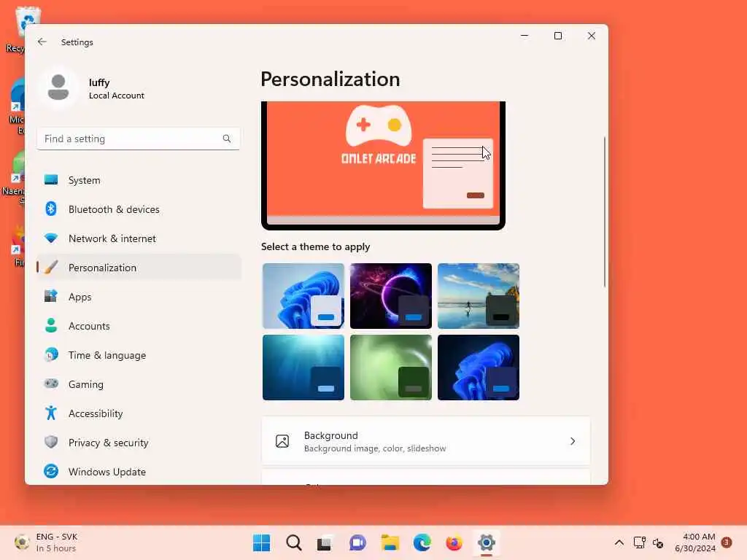Open the Windows Start button

click(x=262, y=542)
